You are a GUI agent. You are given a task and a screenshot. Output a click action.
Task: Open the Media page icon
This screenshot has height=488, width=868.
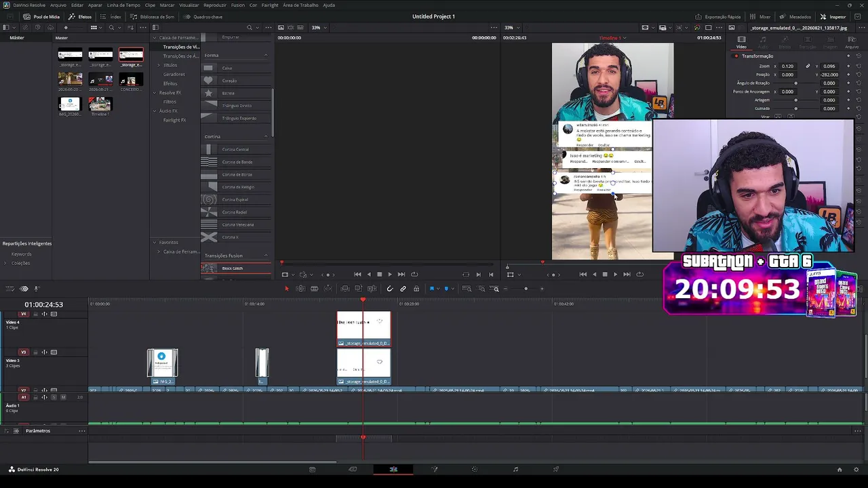[x=312, y=469]
